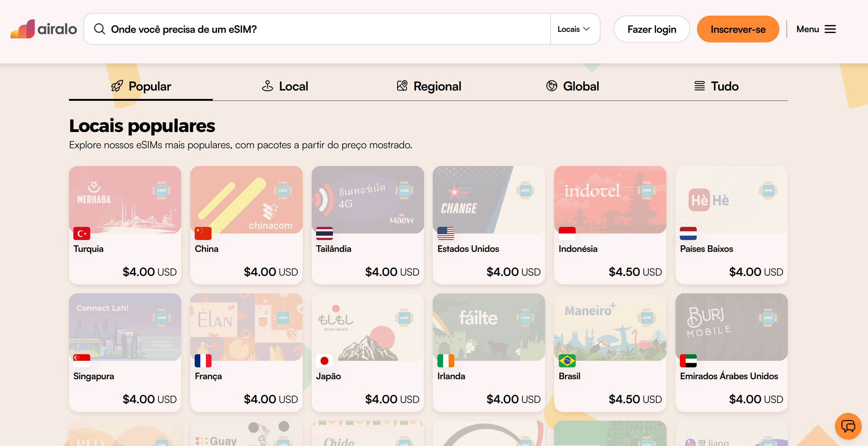Switch to the Regional tab
This screenshot has width=868, height=446.
429,86
